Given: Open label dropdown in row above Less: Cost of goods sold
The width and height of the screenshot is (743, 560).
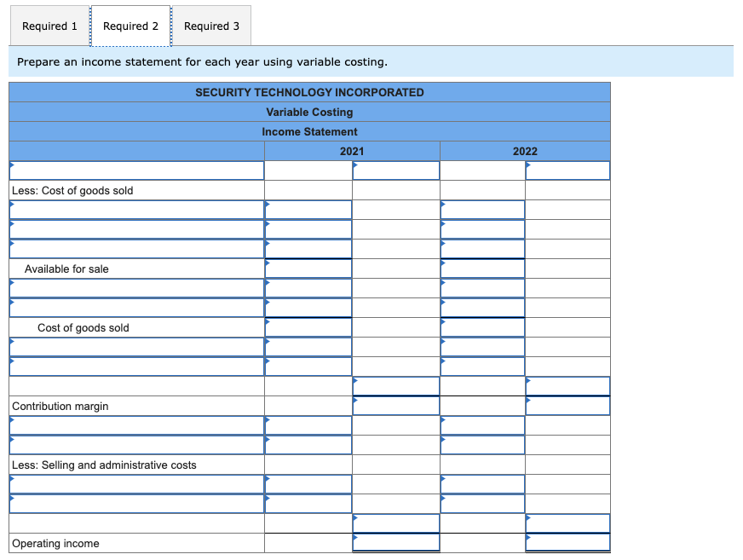Looking at the screenshot, I should (137, 170).
